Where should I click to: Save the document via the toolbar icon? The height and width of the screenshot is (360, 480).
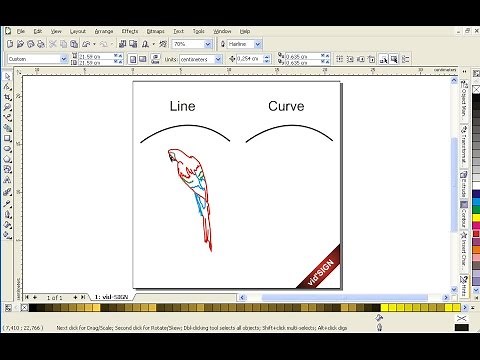[31, 44]
